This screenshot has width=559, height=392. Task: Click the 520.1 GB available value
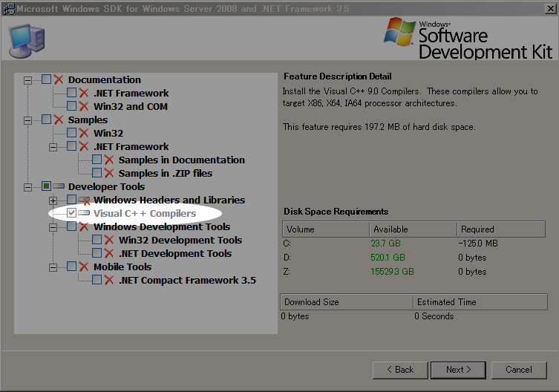pyautogui.click(x=388, y=258)
